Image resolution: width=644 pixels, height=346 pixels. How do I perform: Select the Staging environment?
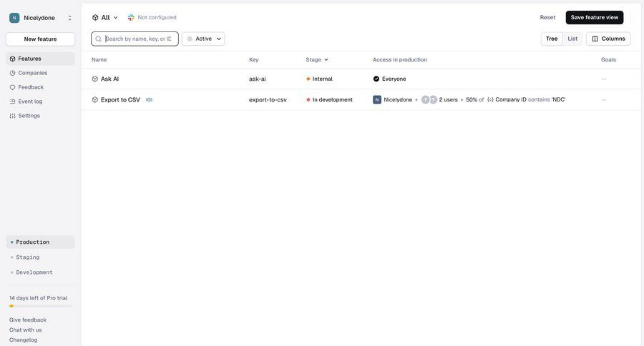pyautogui.click(x=40, y=257)
